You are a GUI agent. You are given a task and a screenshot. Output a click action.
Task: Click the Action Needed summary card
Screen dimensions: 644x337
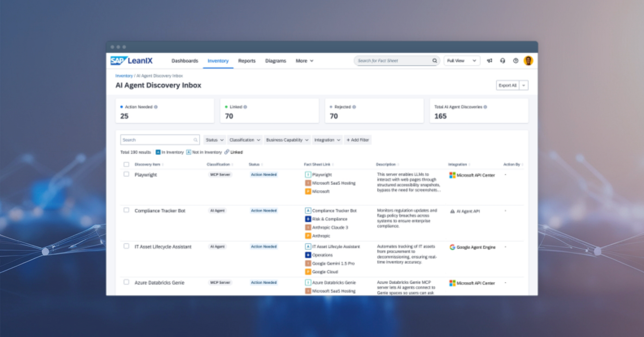click(165, 111)
